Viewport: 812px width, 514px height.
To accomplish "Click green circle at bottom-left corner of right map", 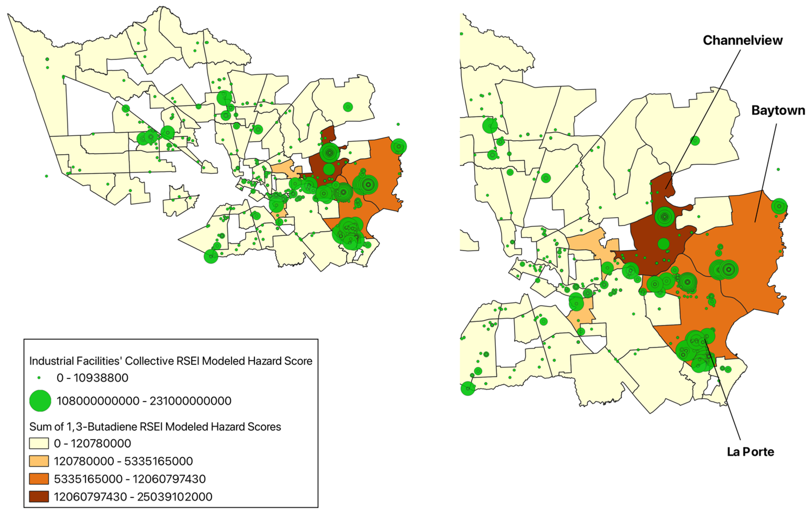I will (468, 389).
